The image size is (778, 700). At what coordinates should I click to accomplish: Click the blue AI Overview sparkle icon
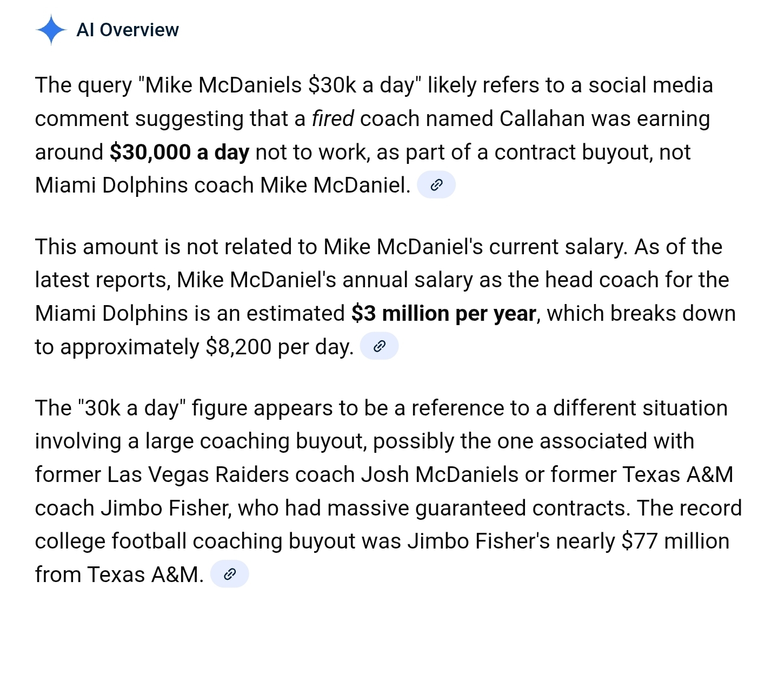tap(51, 30)
